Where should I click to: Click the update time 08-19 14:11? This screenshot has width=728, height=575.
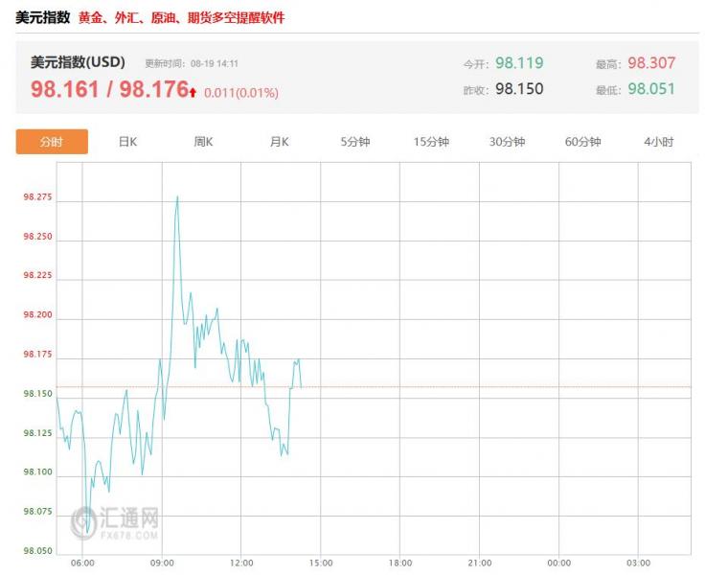[214, 63]
